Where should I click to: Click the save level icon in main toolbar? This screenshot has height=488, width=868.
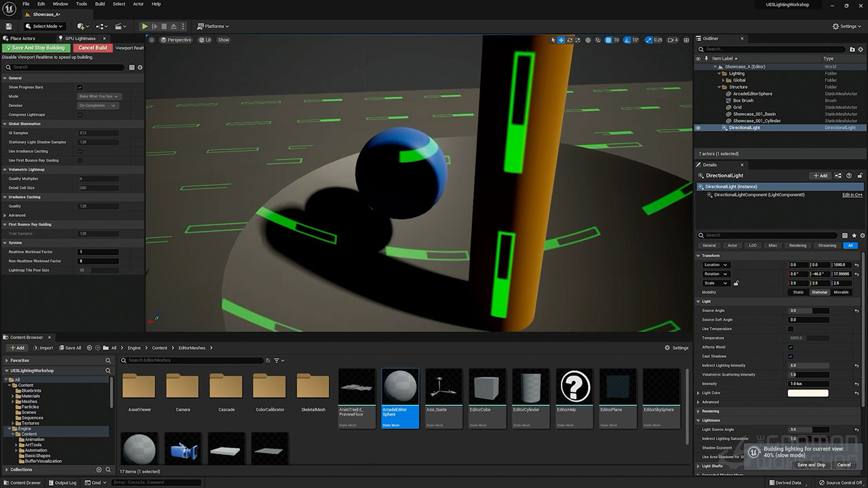point(9,26)
